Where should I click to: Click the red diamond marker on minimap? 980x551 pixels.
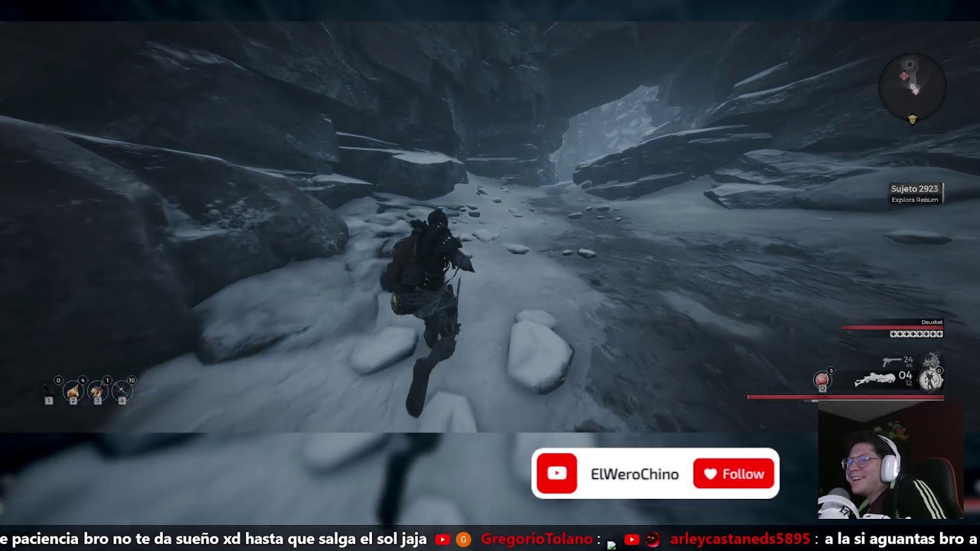[903, 76]
